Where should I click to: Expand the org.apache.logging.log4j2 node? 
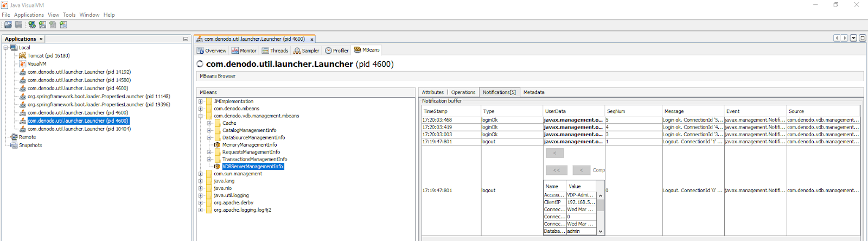(x=200, y=210)
